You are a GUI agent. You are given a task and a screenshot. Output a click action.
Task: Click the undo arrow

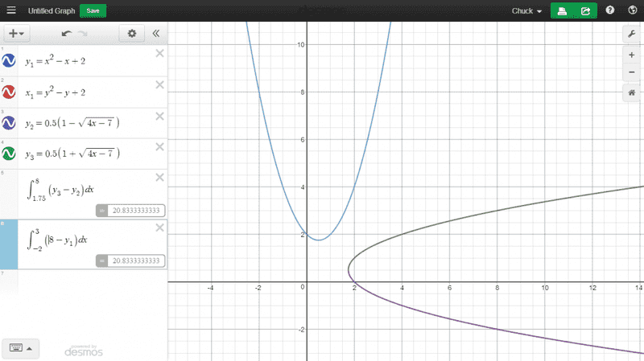68,34
